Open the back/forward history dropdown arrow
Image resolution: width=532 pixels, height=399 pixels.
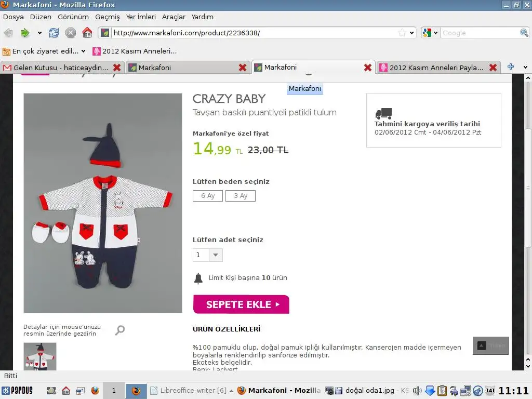[x=39, y=33]
